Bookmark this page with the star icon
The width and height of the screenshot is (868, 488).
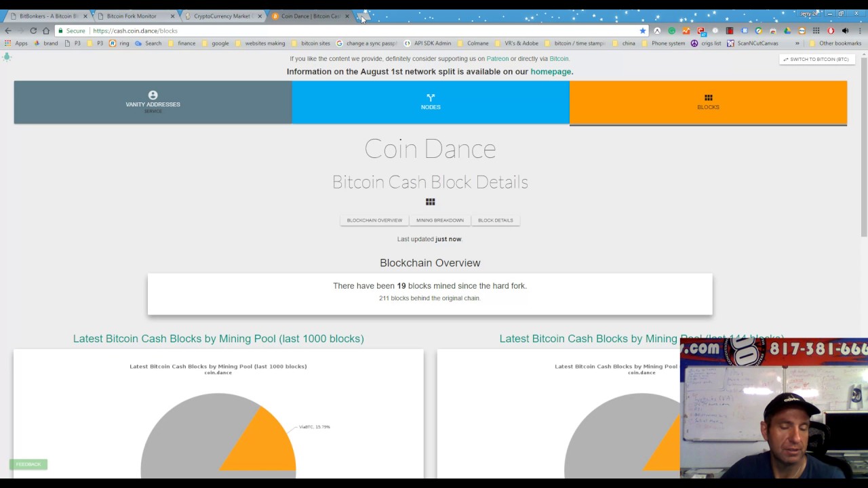tap(643, 30)
